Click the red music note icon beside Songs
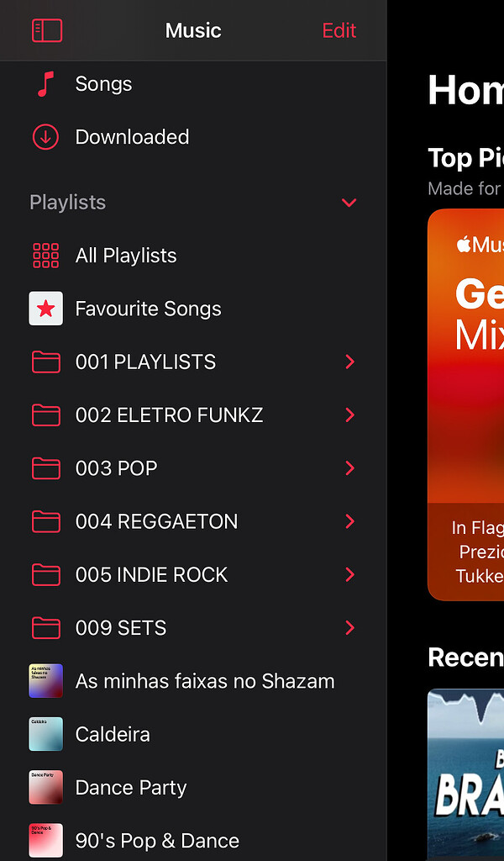 click(46, 83)
